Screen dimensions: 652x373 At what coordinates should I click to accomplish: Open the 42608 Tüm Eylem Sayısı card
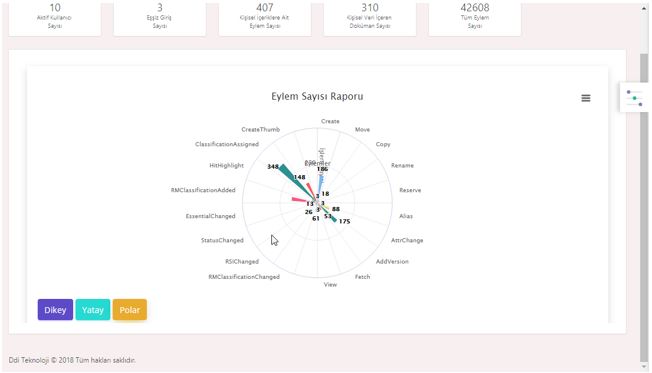pos(475,18)
